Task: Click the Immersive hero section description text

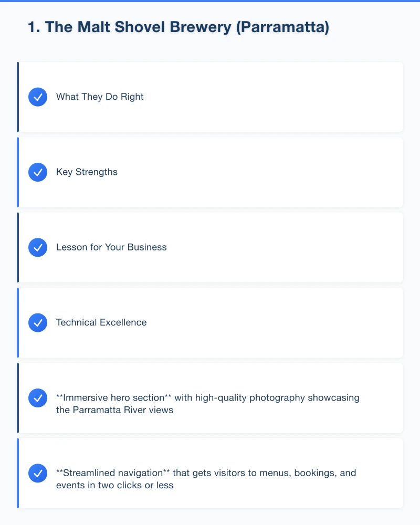Action: tap(207, 404)
